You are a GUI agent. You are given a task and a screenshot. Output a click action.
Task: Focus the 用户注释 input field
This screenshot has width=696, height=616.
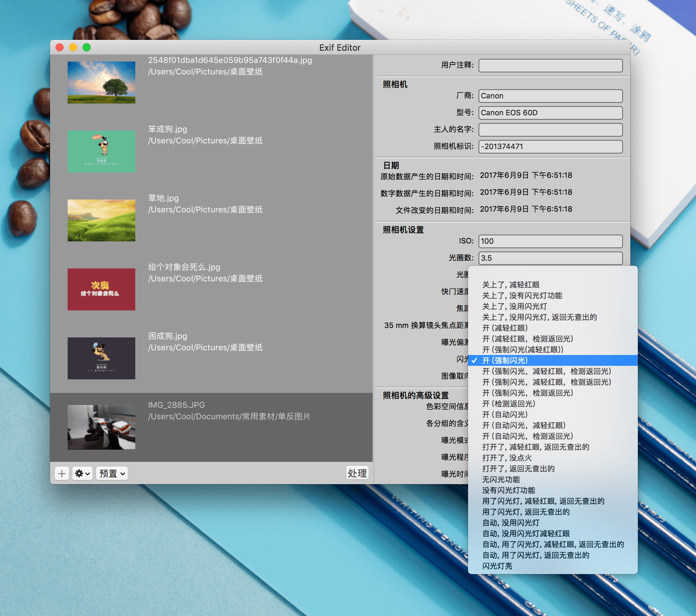pyautogui.click(x=550, y=65)
